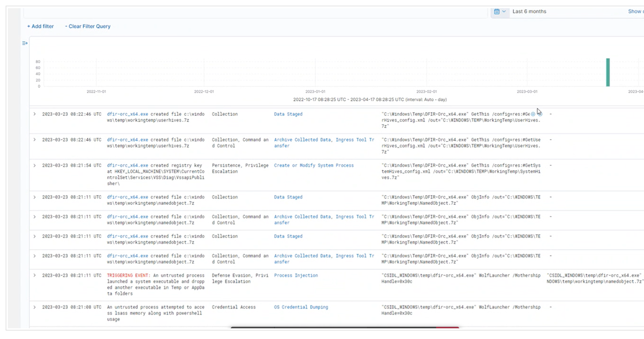
Task: Click Data Staged link in the top row
Action: click(x=288, y=114)
